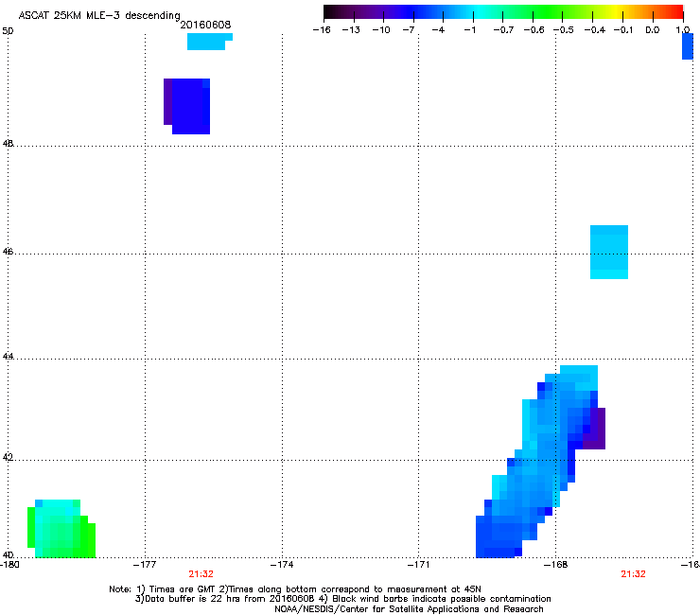Image resolution: width=700 pixels, height=615 pixels.
Task: Click the '-0.1' colorbar label
Action: pos(623,30)
